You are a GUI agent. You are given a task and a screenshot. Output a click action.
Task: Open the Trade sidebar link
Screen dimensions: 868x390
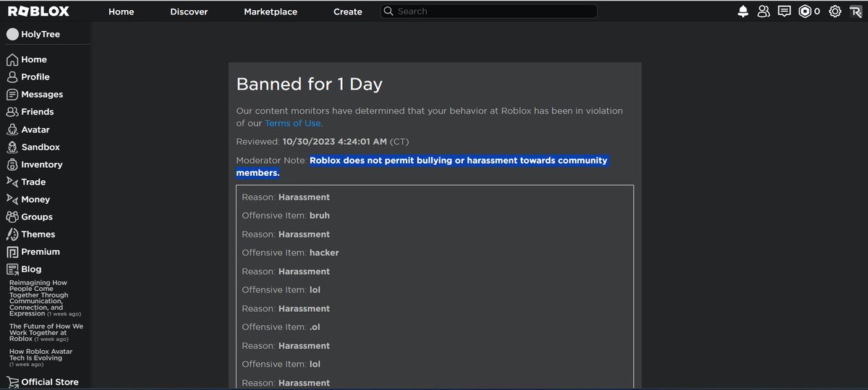33,182
